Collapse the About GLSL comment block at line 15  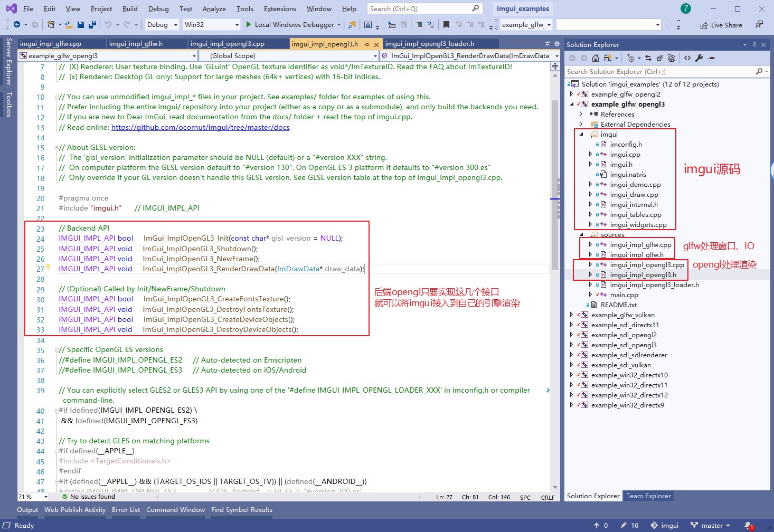[x=56, y=148]
